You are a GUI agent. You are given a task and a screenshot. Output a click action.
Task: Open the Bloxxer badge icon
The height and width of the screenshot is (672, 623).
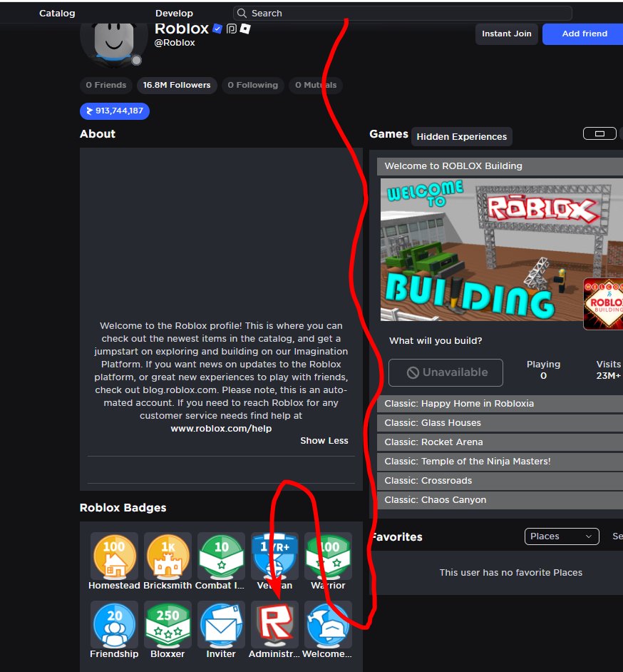pos(168,624)
